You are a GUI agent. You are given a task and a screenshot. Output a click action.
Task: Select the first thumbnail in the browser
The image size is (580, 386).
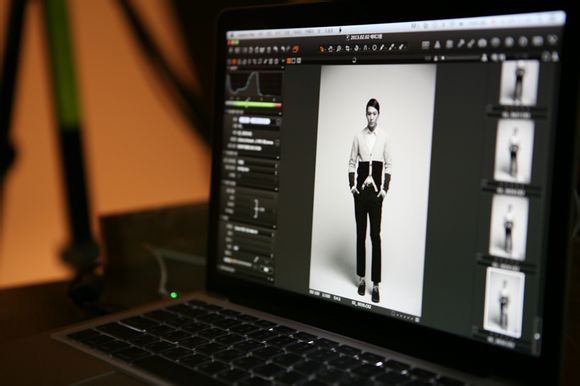(x=519, y=83)
